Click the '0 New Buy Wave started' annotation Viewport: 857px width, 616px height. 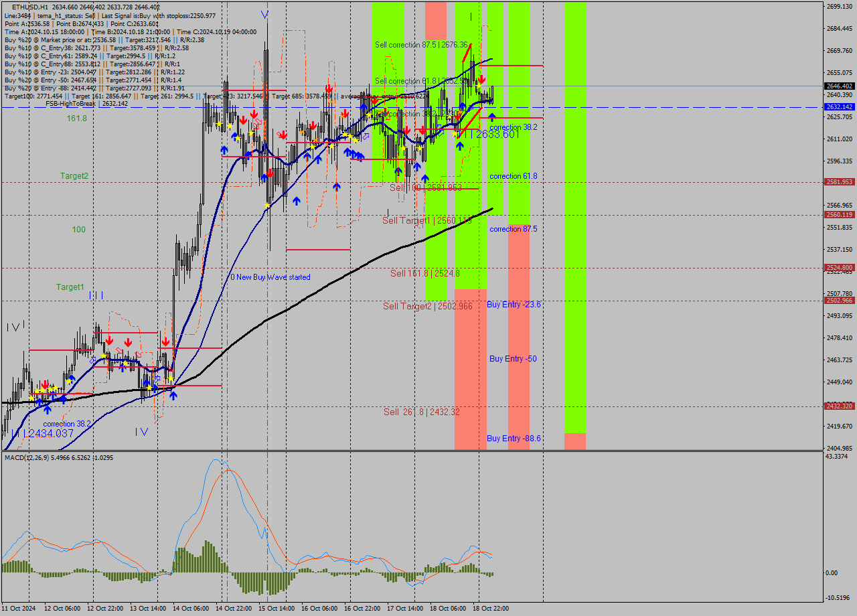270,277
